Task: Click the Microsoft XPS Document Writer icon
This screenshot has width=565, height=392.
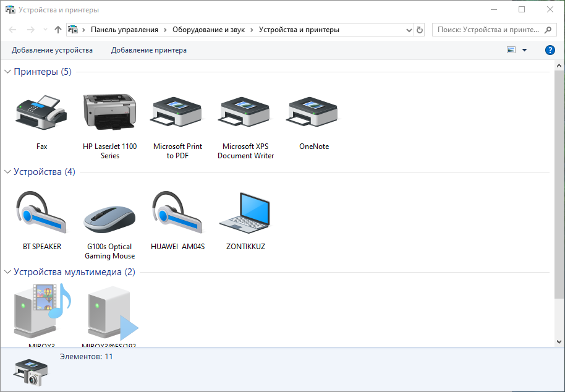Action: [x=245, y=111]
